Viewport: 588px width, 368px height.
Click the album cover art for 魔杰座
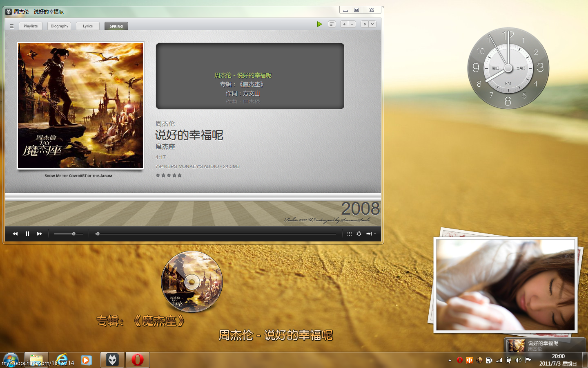point(80,105)
